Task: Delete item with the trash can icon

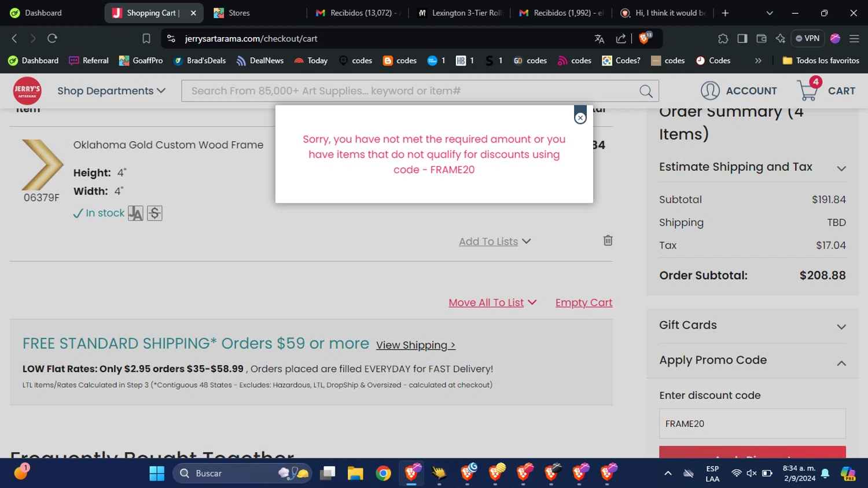Action: pos(608,240)
